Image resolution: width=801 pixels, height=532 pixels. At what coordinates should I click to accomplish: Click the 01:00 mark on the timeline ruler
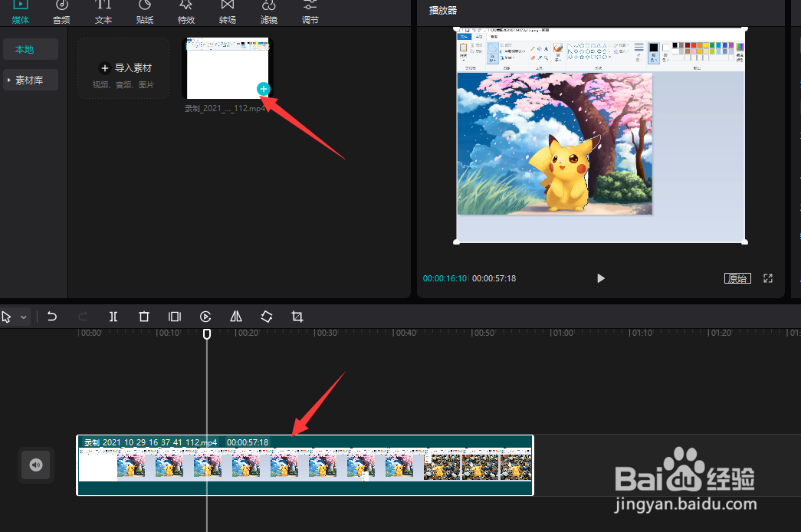pos(563,333)
